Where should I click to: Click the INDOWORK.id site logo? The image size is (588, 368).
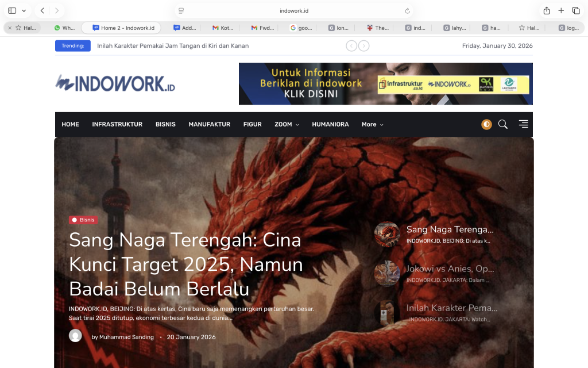pyautogui.click(x=114, y=83)
